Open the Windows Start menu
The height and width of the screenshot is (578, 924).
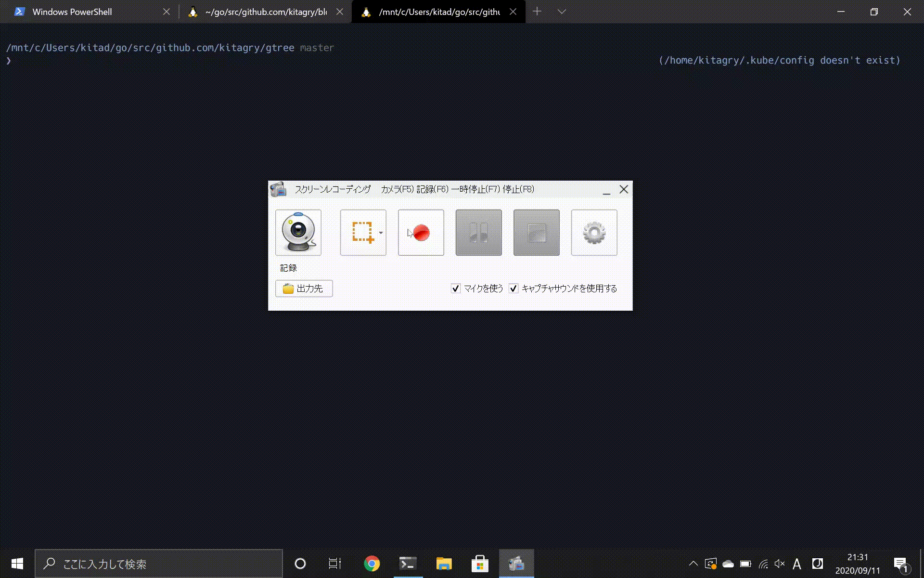click(x=17, y=564)
